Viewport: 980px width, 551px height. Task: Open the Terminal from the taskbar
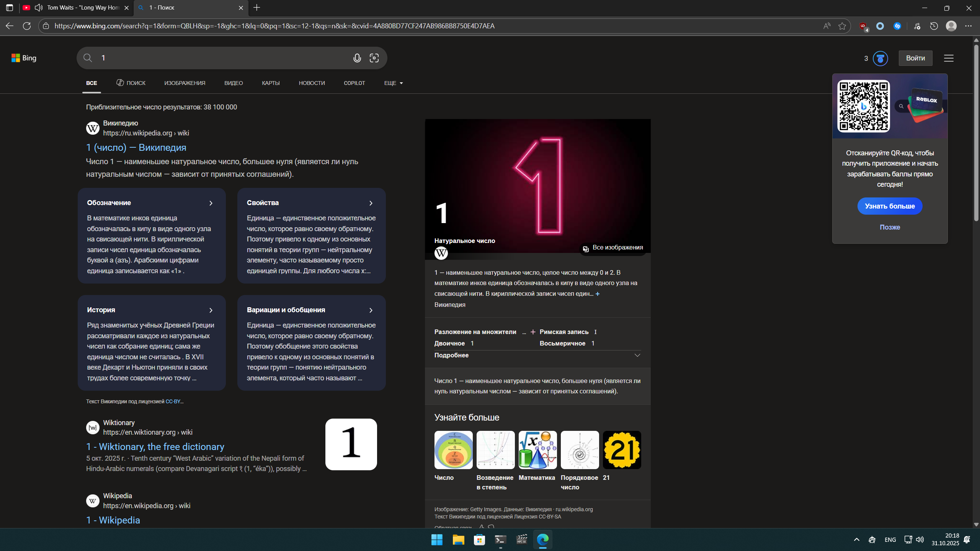coord(500,540)
